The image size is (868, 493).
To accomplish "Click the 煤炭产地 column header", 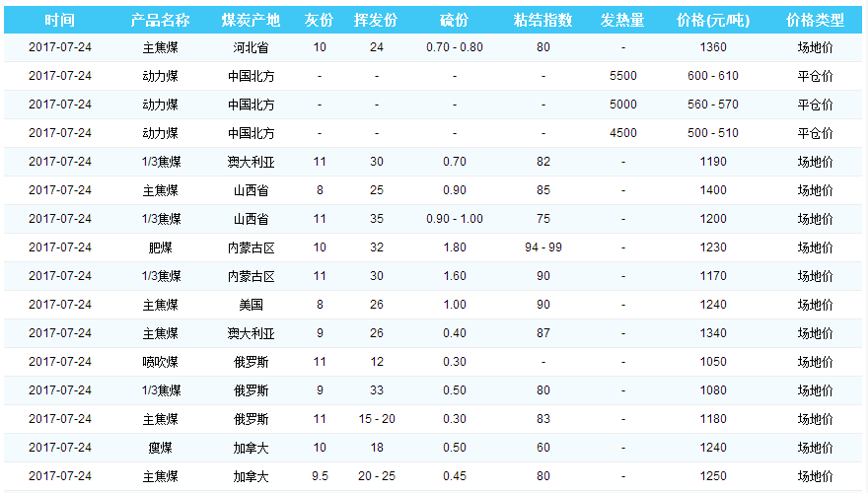I will (x=251, y=21).
